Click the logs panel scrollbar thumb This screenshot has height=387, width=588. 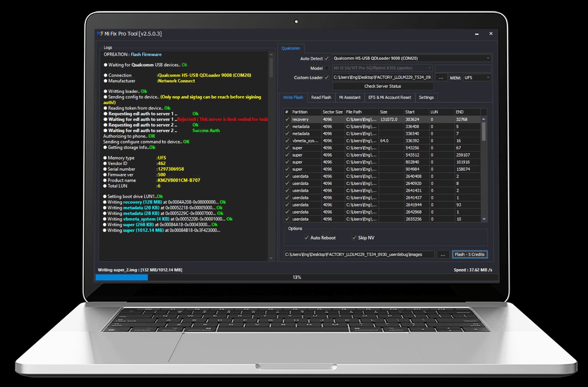coord(270,68)
